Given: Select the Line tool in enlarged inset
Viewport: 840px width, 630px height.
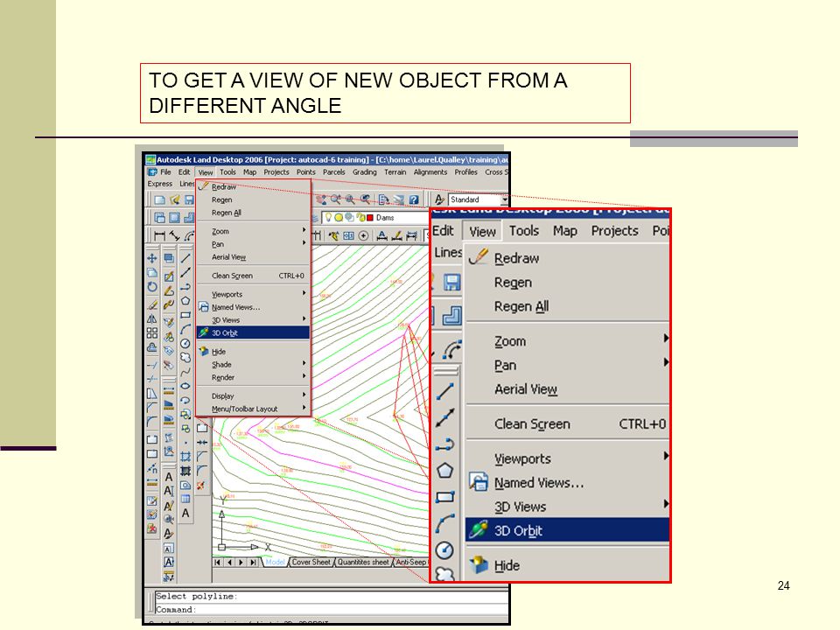Looking at the screenshot, I should tap(445, 392).
